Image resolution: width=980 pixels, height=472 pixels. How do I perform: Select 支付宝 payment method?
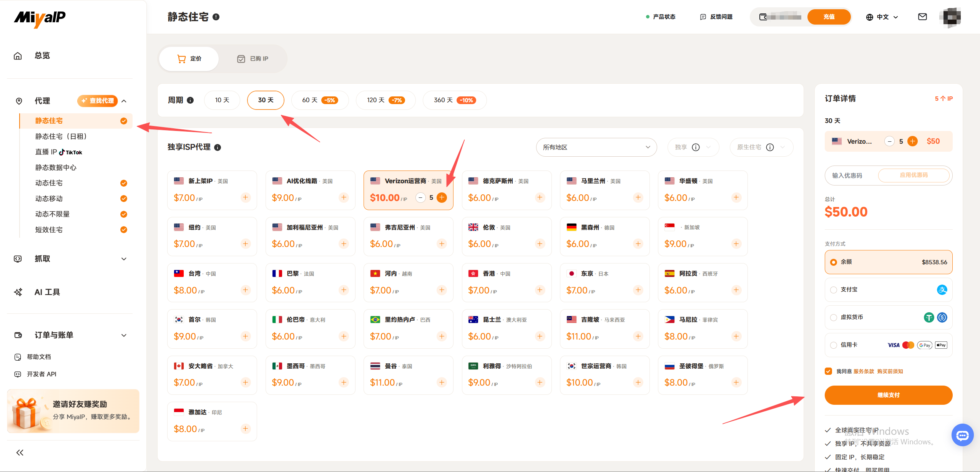889,290
